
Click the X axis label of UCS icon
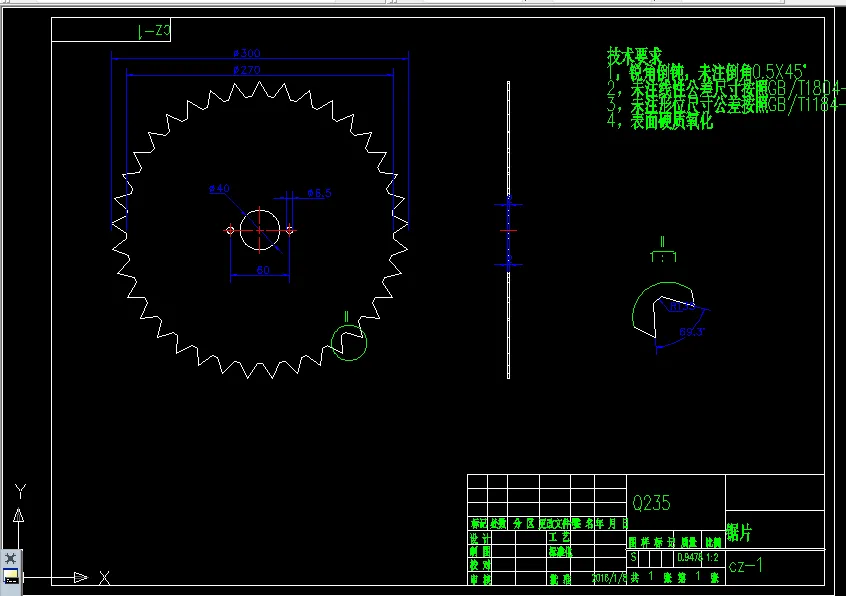pos(105,578)
